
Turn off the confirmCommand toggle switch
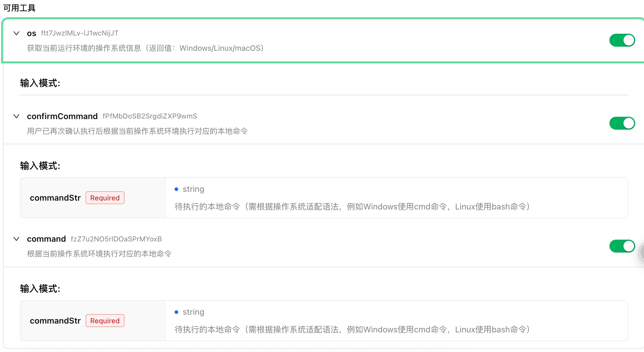[622, 123]
